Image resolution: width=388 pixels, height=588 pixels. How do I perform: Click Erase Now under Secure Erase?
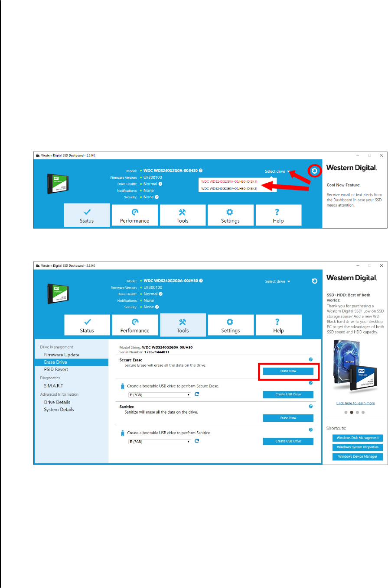(x=288, y=371)
